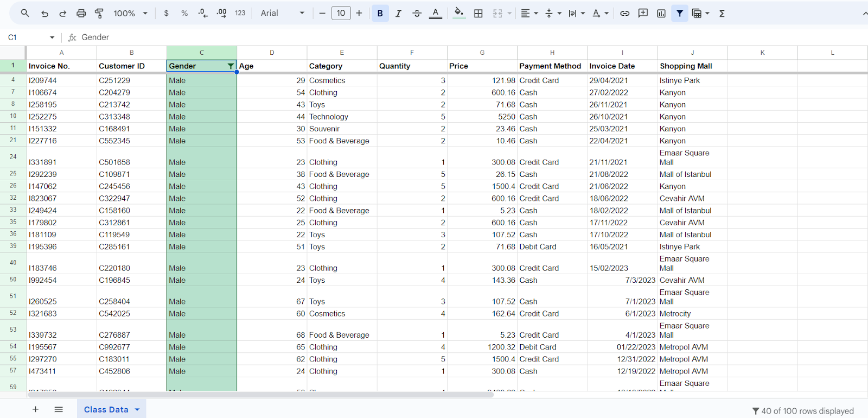The width and height of the screenshot is (868, 418).
Task: Toggle italic formatting
Action: tap(398, 13)
